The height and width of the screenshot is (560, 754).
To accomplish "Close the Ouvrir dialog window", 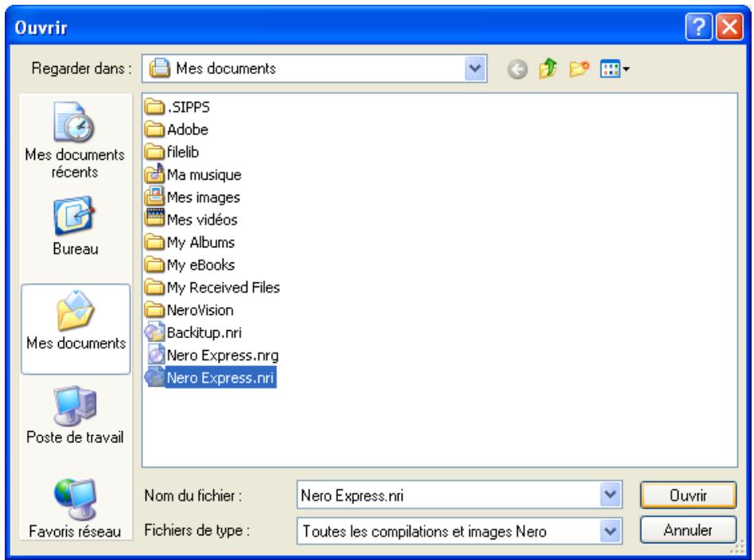I will coord(729,27).
